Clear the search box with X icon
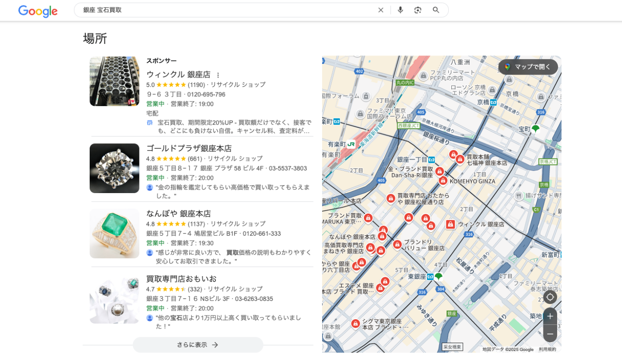This screenshot has width=622, height=364. pos(381,10)
